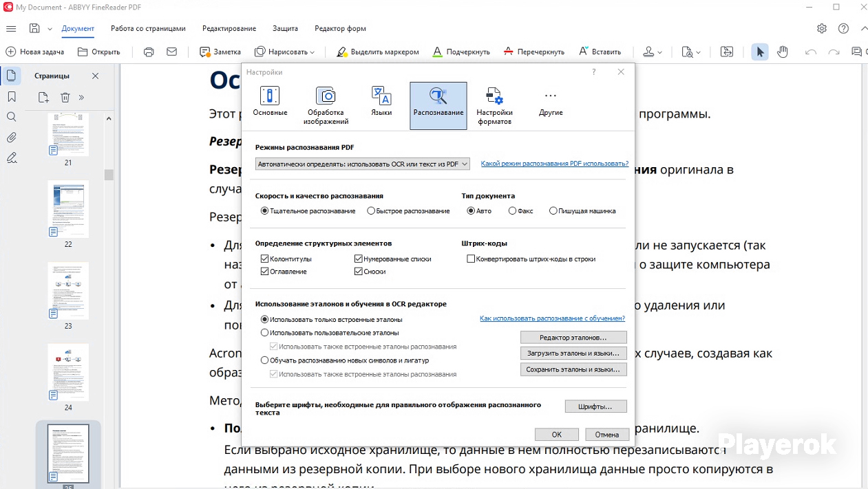Image resolution: width=868 pixels, height=489 pixels.
Task: Click the Fonts button
Action: click(x=595, y=406)
